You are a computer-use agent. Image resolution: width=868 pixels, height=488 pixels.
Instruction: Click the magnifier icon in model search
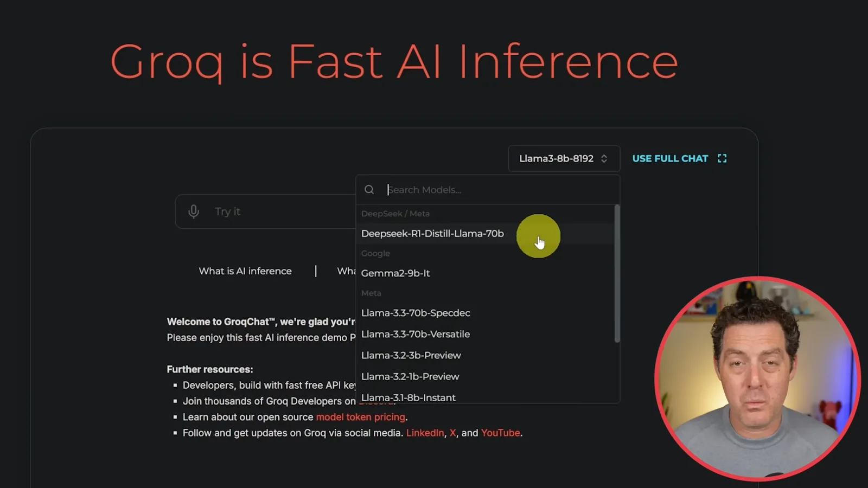(x=369, y=190)
